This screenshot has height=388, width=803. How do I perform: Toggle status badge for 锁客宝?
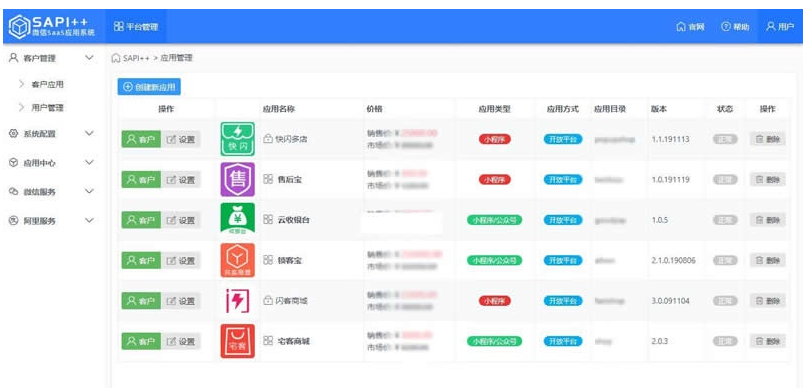(725, 260)
